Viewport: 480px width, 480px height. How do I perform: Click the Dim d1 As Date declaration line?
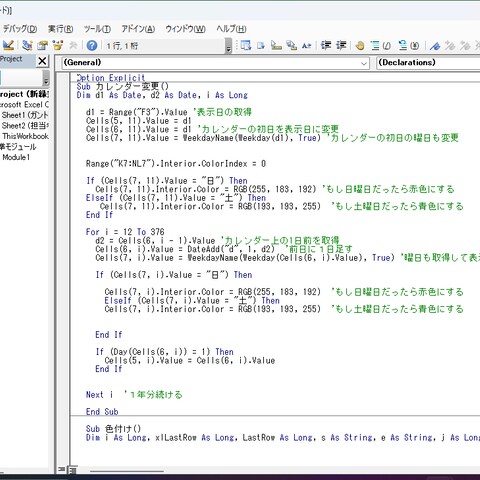point(162,95)
